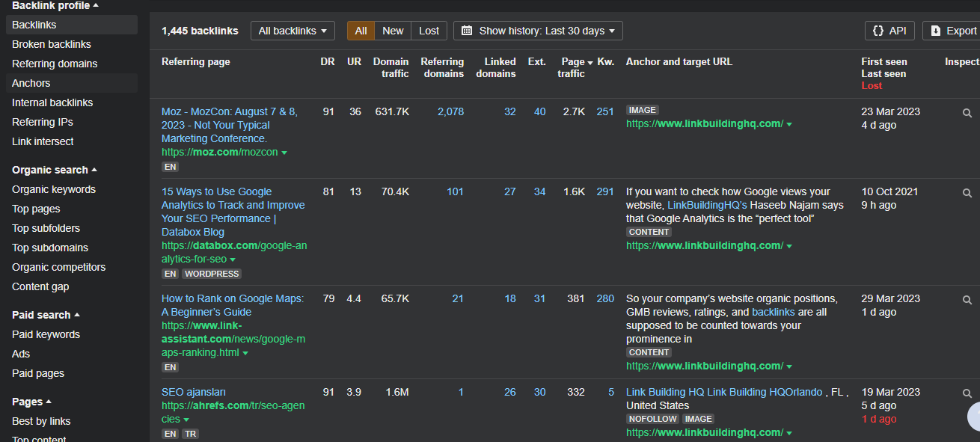Expand the moz.com/mozcon URL dropdown arrow
980x442 pixels.
[284, 153]
